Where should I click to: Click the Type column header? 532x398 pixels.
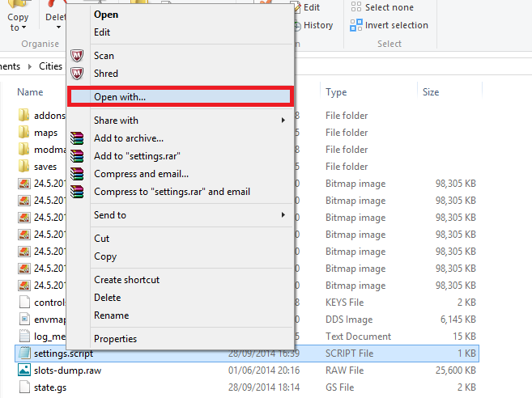[x=336, y=92]
